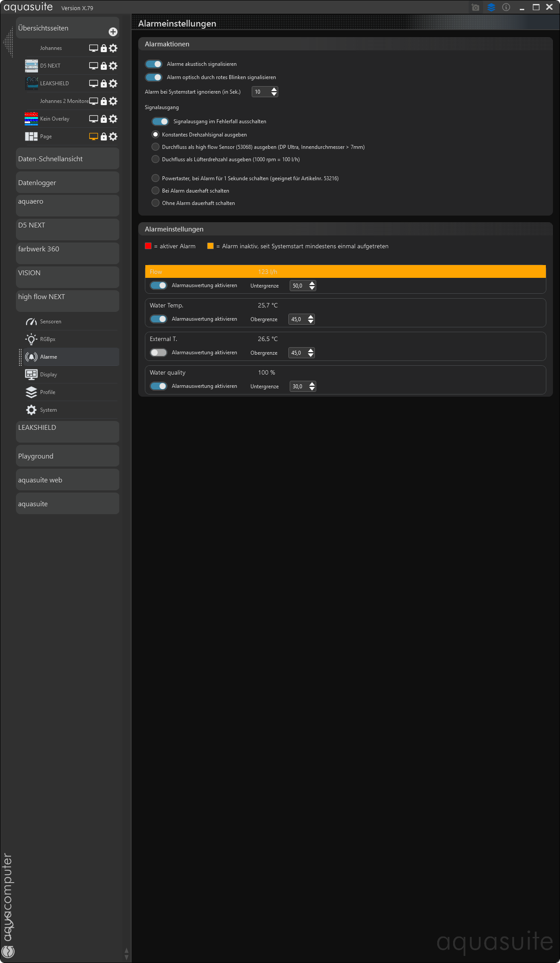Screen dimensions: 560x963
Task: Click the orange monitor icon for Page
Action: click(x=94, y=136)
